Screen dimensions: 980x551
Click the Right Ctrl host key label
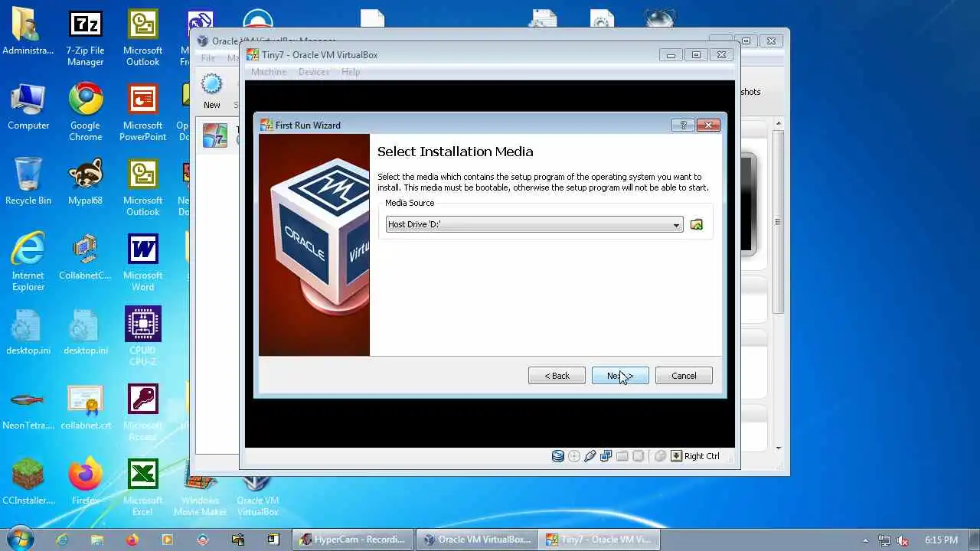(x=702, y=456)
